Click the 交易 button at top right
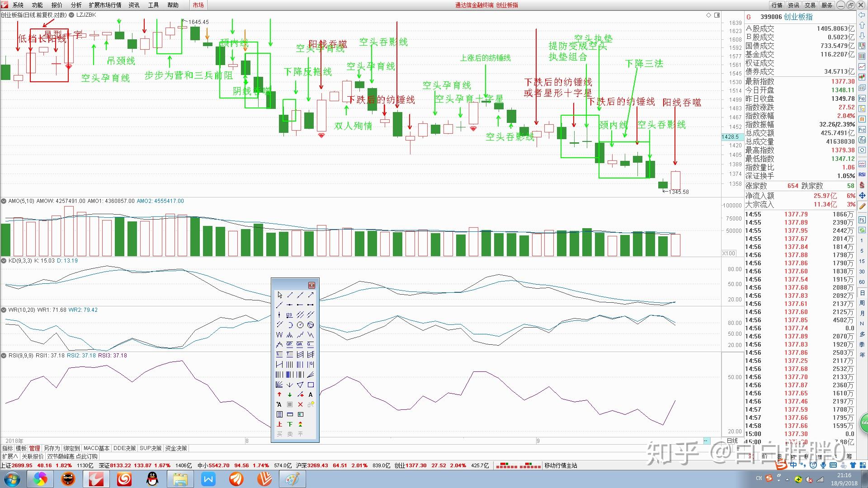This screenshot has width=868, height=488. pos(811,5)
